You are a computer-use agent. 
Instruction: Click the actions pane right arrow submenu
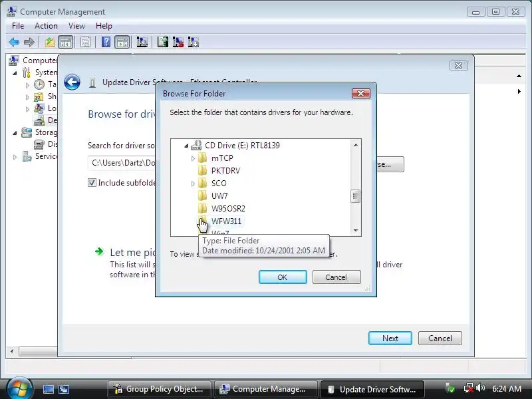519,91
